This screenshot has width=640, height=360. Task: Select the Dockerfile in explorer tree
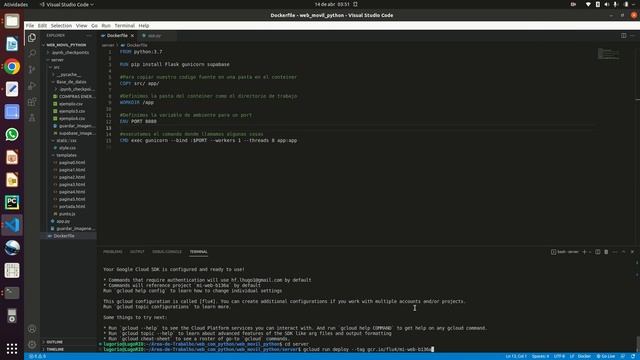click(68, 236)
